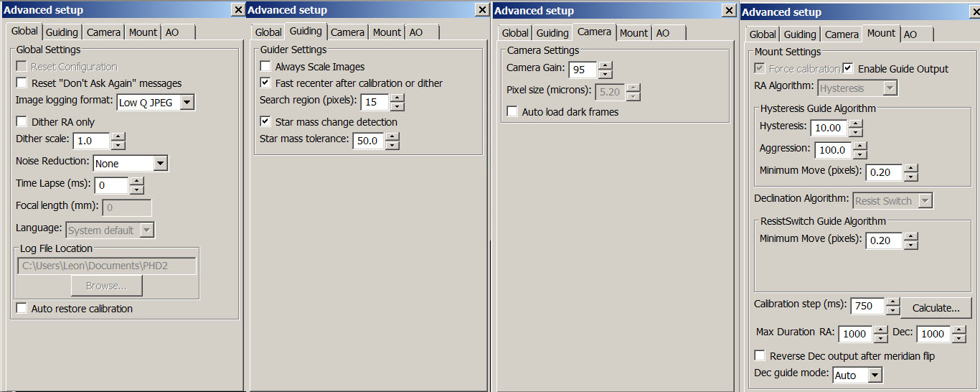Click the Max Duration RA field
Image resolution: width=980 pixels, height=392 pixels.
click(x=854, y=334)
